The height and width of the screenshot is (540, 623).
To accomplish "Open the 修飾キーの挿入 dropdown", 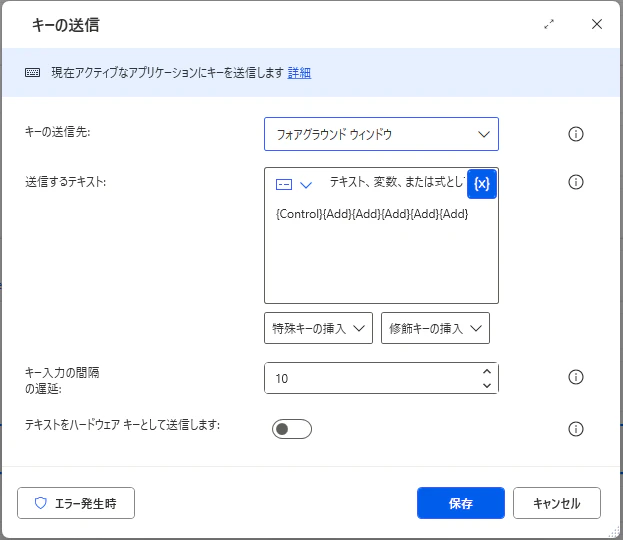I will click(435, 328).
